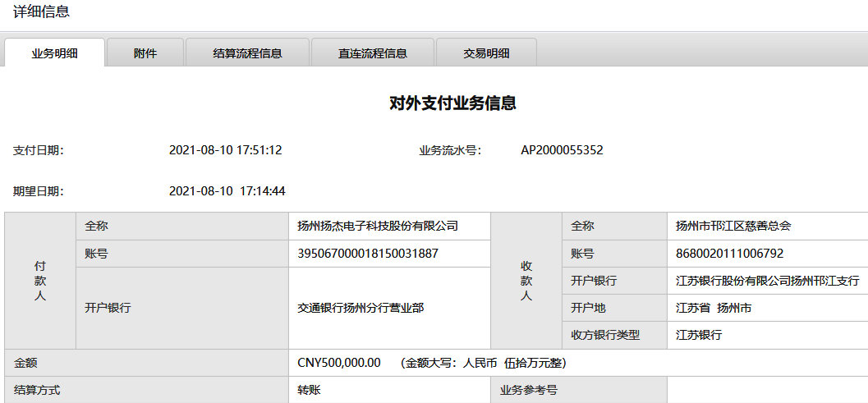Click the 开户地 value 江苏省 扬州市

[x=713, y=309]
